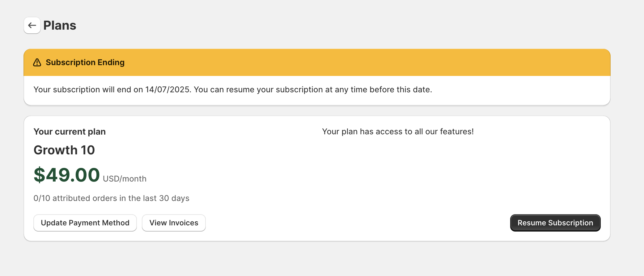
Task: Click the 0/10 order count
Action: coord(42,198)
